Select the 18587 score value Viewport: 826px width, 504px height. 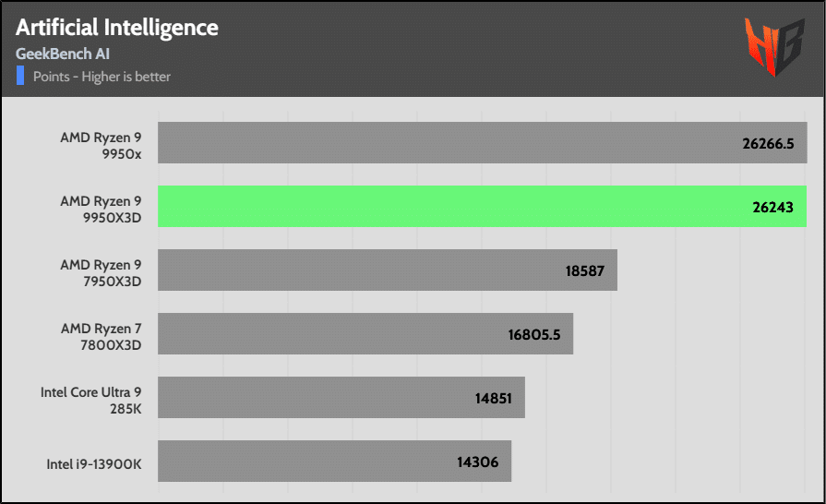pos(585,271)
